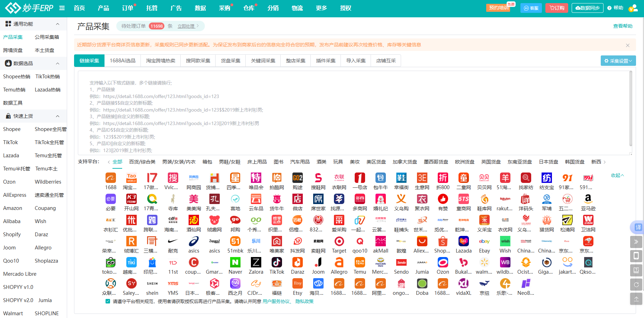Choose the Amazon (亚马逊) platform icon
The height and width of the screenshot is (318, 644).
(588, 199)
